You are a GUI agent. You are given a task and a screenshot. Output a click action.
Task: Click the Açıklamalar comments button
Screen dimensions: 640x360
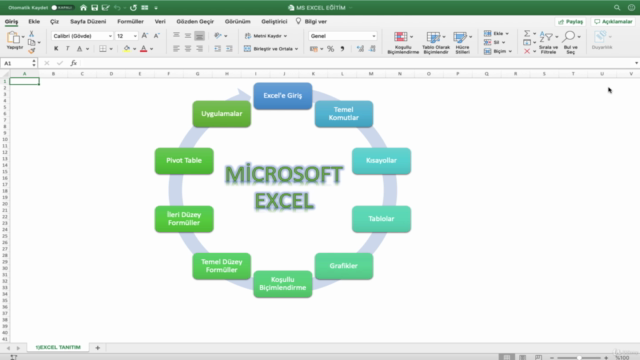(613, 22)
